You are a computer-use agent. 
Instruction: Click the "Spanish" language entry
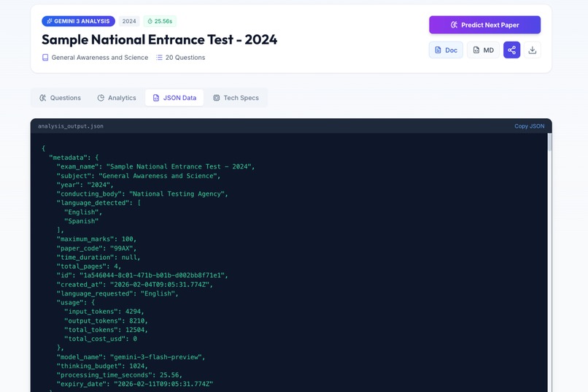pyautogui.click(x=82, y=221)
